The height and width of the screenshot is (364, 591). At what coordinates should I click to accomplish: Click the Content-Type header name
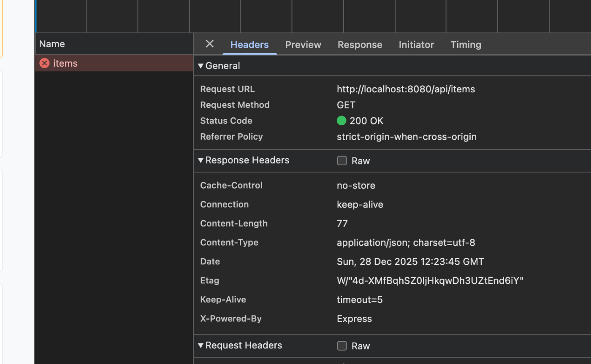click(229, 243)
